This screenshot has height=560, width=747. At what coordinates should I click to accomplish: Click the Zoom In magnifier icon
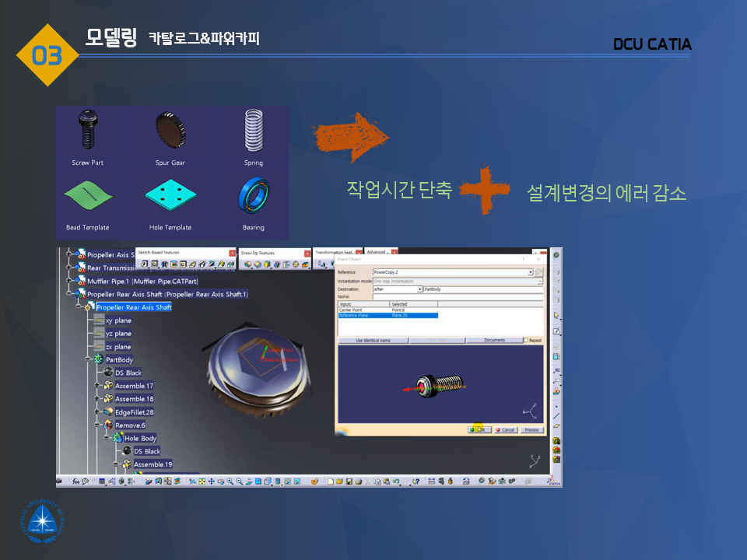[x=230, y=481]
